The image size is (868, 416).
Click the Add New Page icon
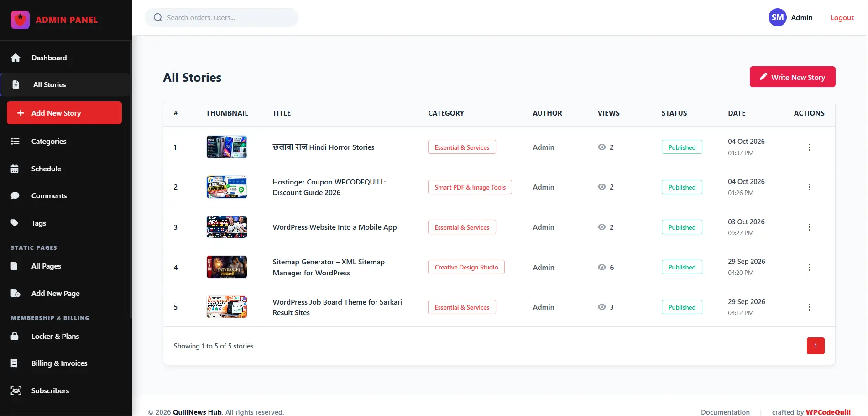pos(16,293)
